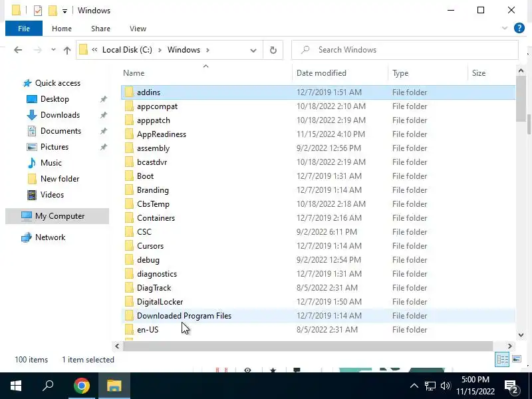Select the addins folder icon

coord(129,92)
